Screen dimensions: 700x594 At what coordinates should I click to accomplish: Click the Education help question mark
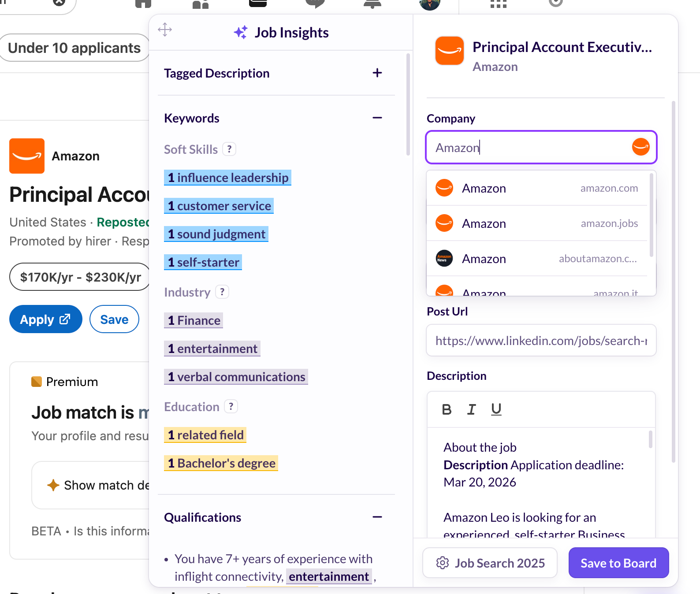tap(231, 406)
